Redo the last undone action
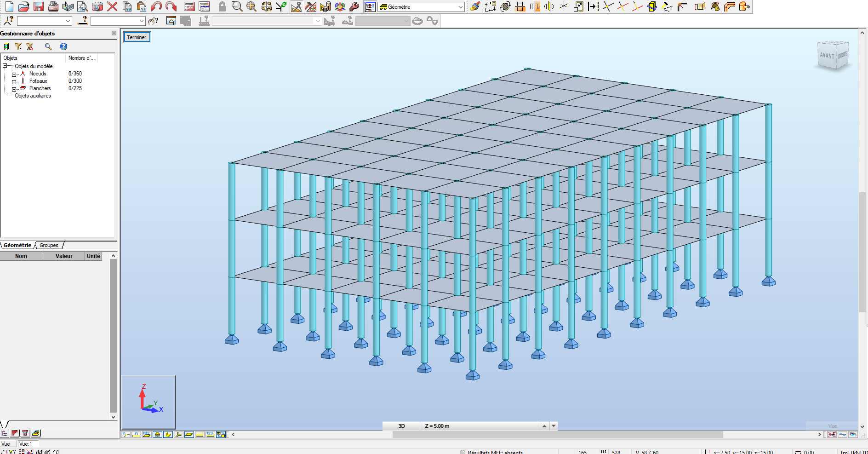The height and width of the screenshot is (454, 868). 171,6
